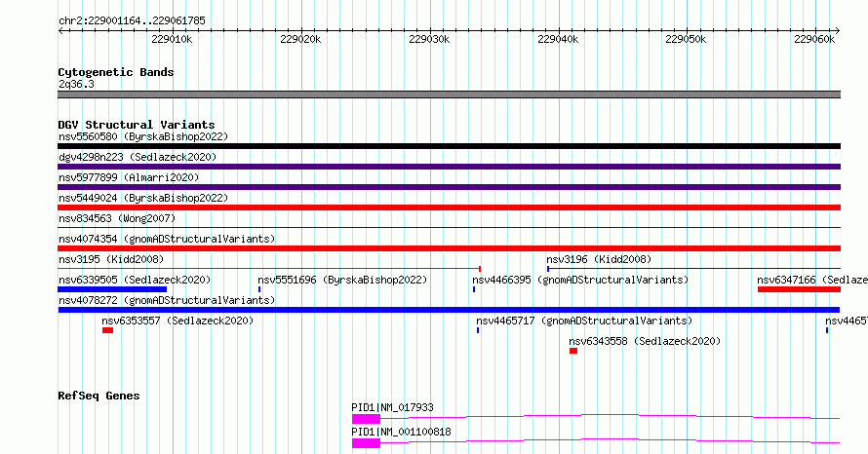
Task: Click the RefSeq Genes track title
Action: point(99,396)
